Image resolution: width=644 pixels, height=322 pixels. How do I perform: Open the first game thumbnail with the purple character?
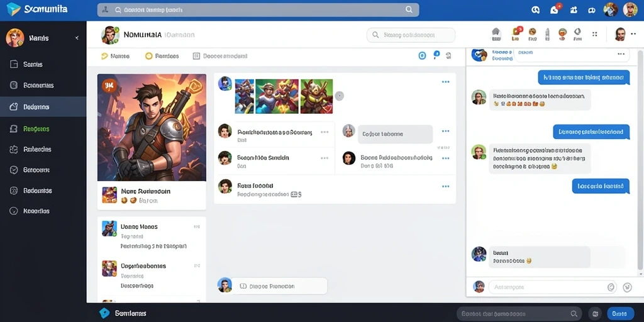pyautogui.click(x=245, y=96)
